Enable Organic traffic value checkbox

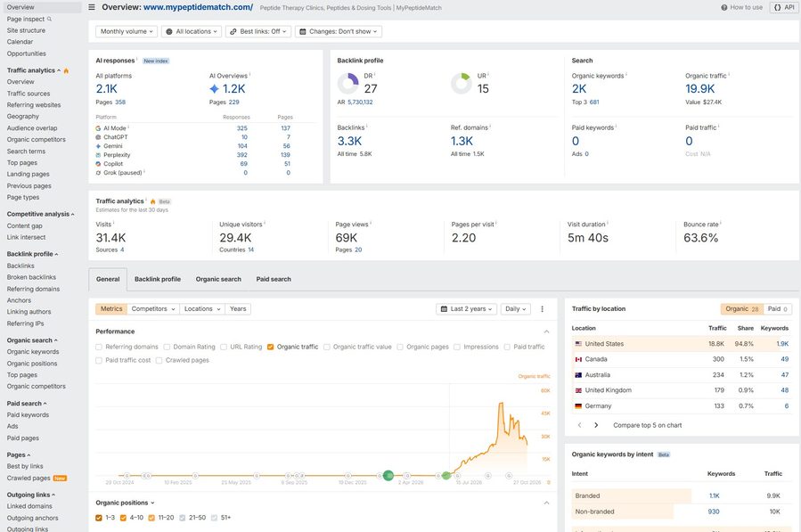(x=326, y=347)
